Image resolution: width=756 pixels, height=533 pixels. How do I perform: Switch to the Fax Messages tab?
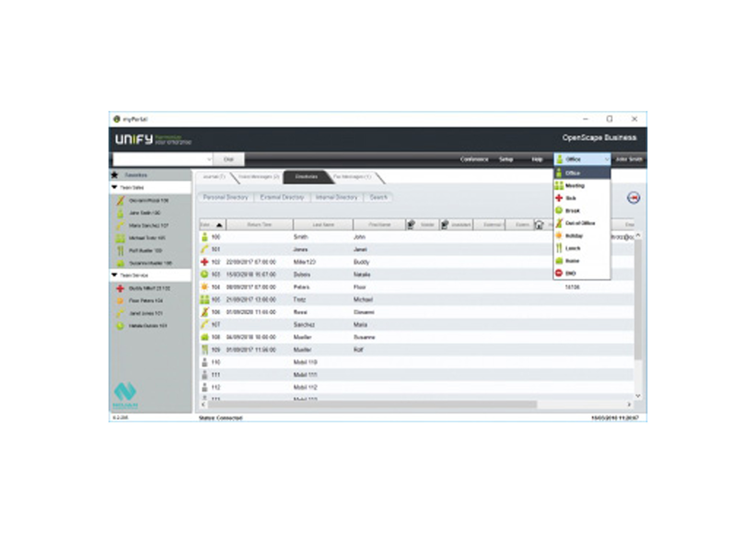pos(352,177)
